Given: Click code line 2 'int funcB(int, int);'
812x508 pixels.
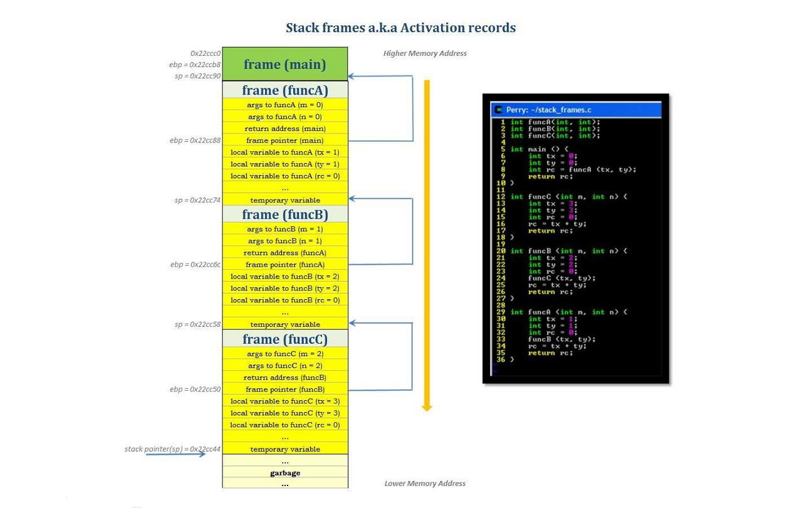Looking at the screenshot, I should [x=554, y=129].
